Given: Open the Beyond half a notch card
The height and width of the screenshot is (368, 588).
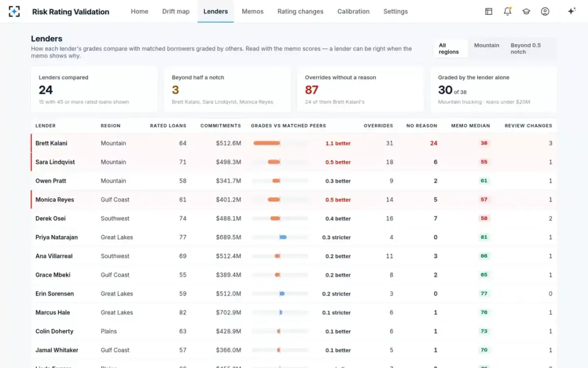Looking at the screenshot, I should pyautogui.click(x=228, y=89).
